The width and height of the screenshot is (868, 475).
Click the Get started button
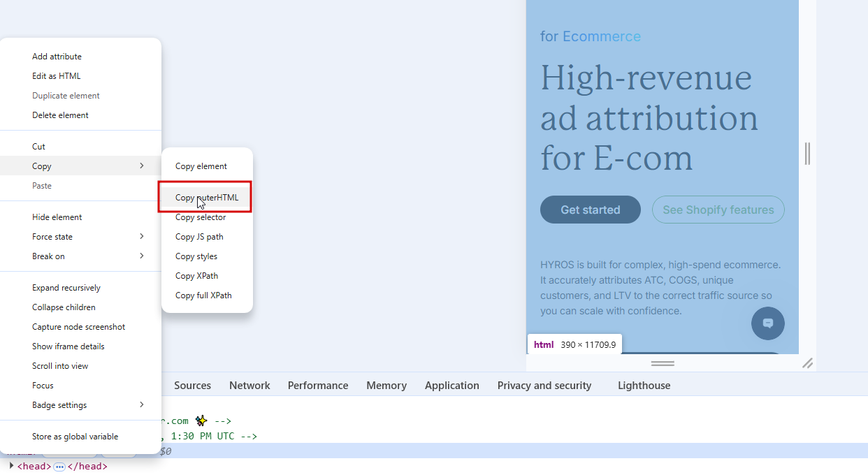coord(591,210)
